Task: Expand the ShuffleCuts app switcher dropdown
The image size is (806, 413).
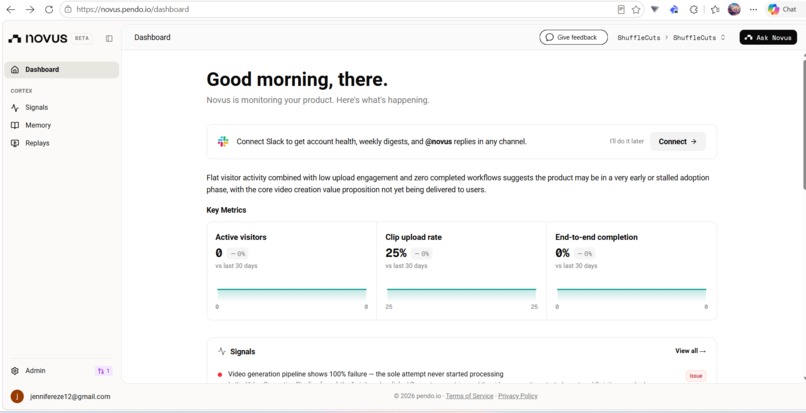Action: pyautogui.click(x=699, y=38)
